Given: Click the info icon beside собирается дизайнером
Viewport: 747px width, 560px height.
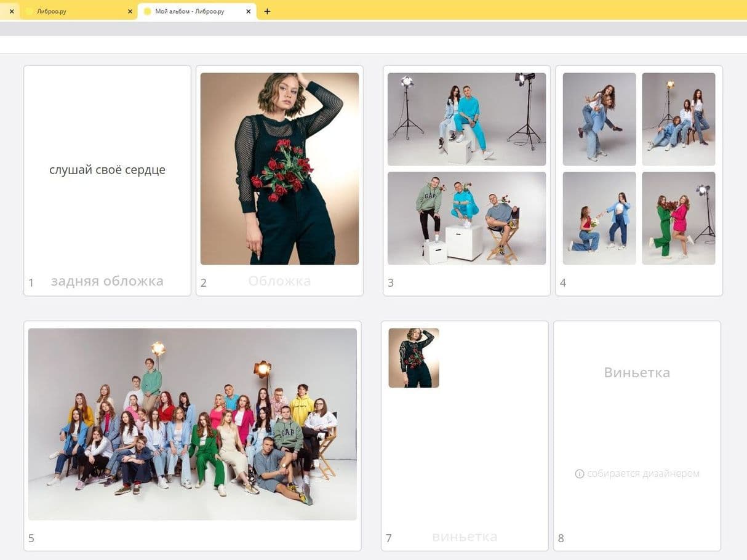Looking at the screenshot, I should [x=579, y=474].
